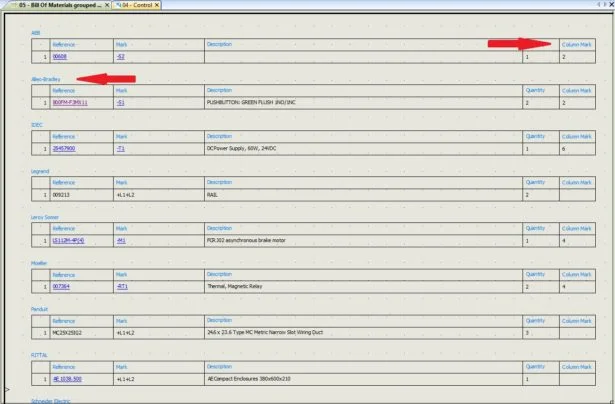The width and height of the screenshot is (615, 404).
Task: Click the tab scroll right arrow
Action: tap(605, 4)
